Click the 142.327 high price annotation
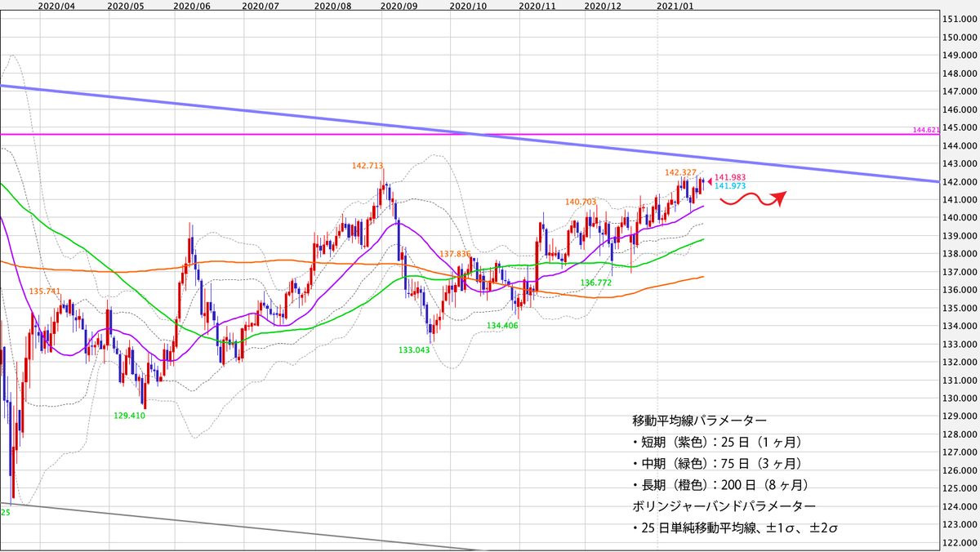Screen dimensions: 980x552 coord(681,172)
